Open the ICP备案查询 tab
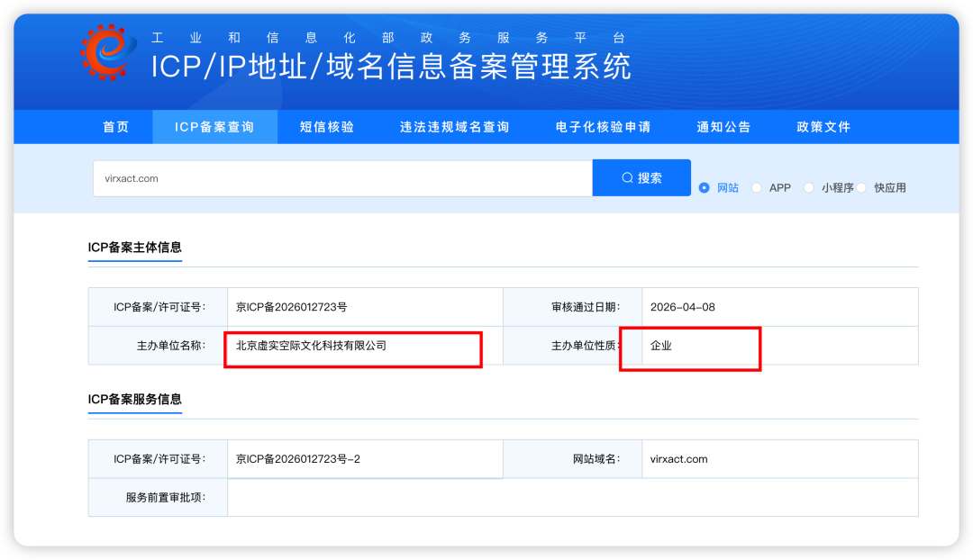This screenshot has height=560, width=973. (x=214, y=127)
